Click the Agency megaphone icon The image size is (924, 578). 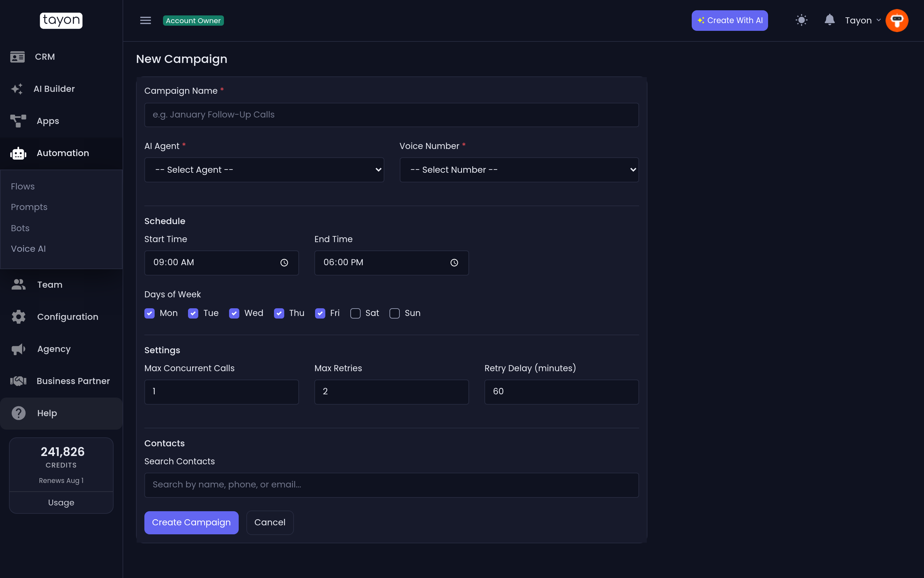tap(18, 349)
